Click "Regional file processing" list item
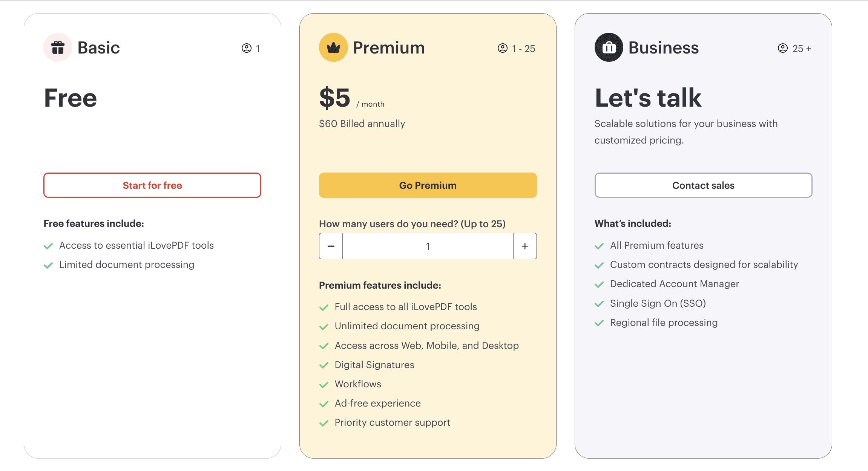The width and height of the screenshot is (868, 471). tap(664, 323)
